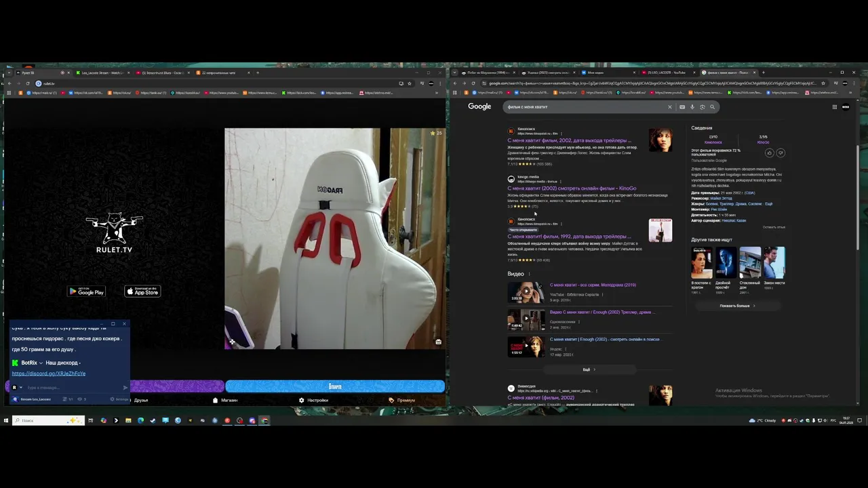The width and height of the screenshot is (868, 488).
Task: Bookmark the Google search page with star
Action: (823, 83)
